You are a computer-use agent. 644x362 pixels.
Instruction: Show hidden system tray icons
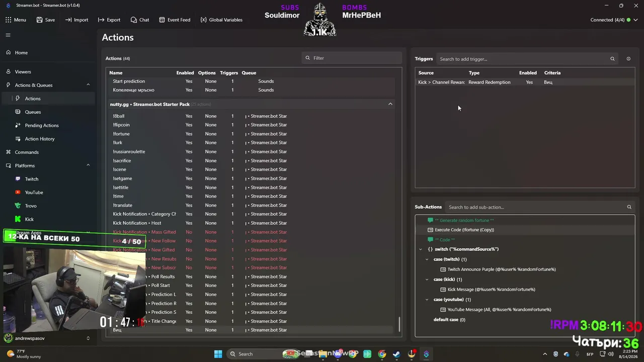click(x=545, y=354)
